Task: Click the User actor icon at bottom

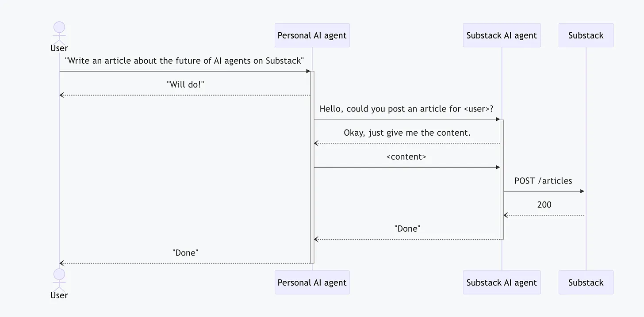Action: point(59,280)
